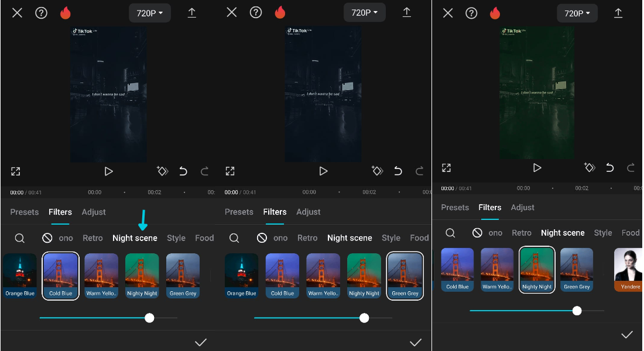This screenshot has width=644, height=351.
Task: Enter fullscreen preview in right panel
Action: [447, 167]
